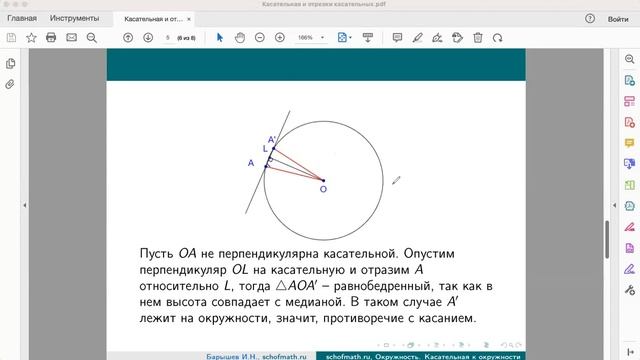Screen dimensions: 640x360
Task: Click the Войти sign-in button
Action: pyautogui.click(x=618, y=19)
